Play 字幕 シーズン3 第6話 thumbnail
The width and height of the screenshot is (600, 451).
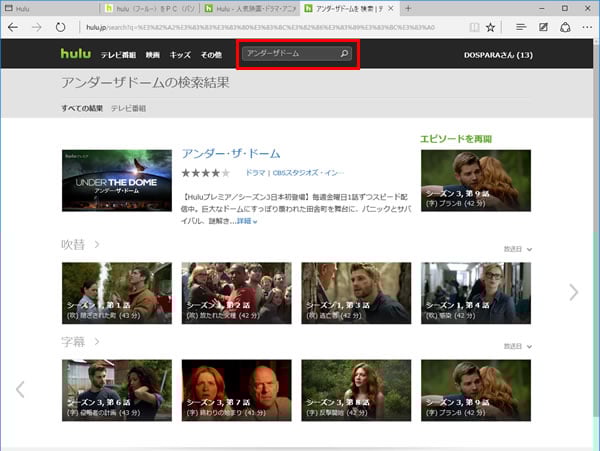pos(117,390)
